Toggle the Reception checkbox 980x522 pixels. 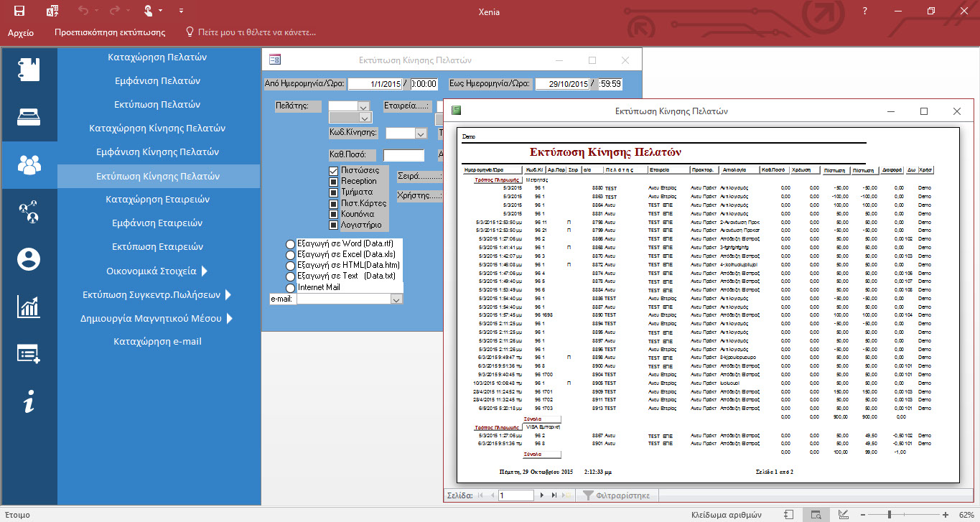(x=333, y=182)
